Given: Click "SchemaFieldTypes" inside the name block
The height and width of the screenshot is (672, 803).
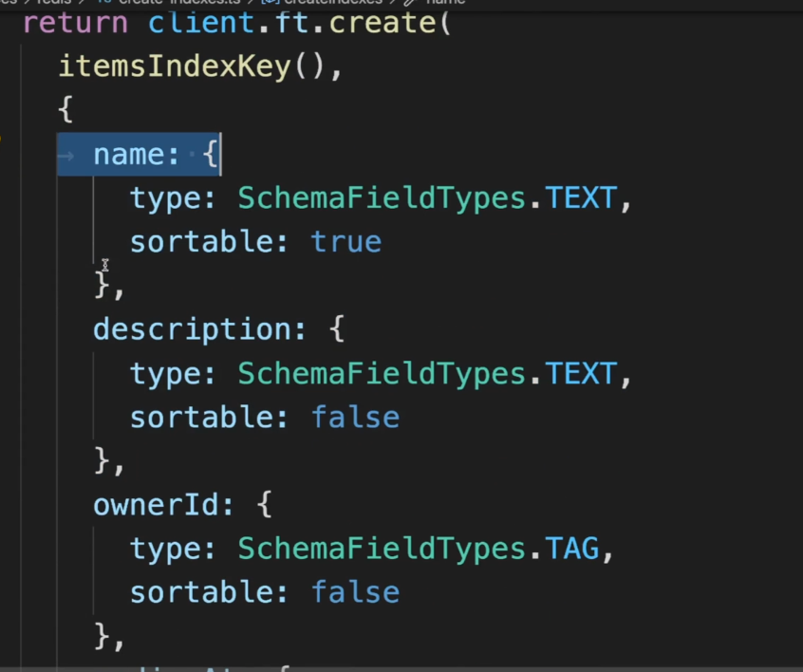Looking at the screenshot, I should pyautogui.click(x=382, y=198).
